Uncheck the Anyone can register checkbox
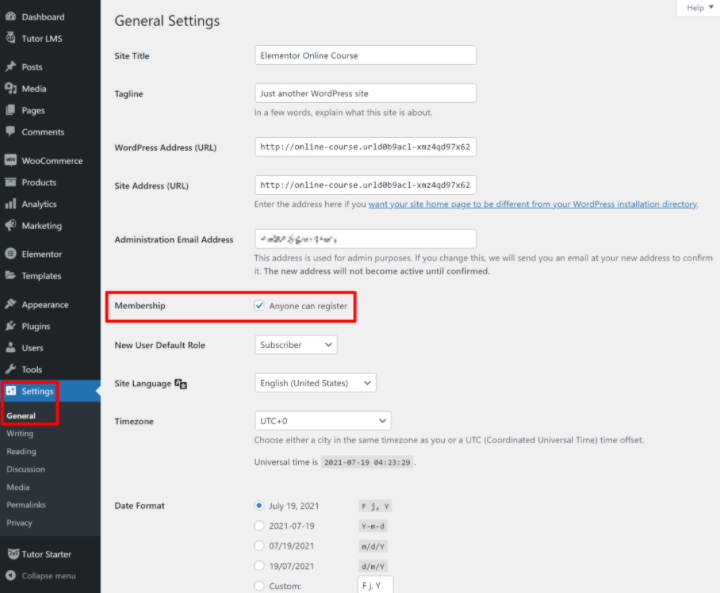 (260, 306)
